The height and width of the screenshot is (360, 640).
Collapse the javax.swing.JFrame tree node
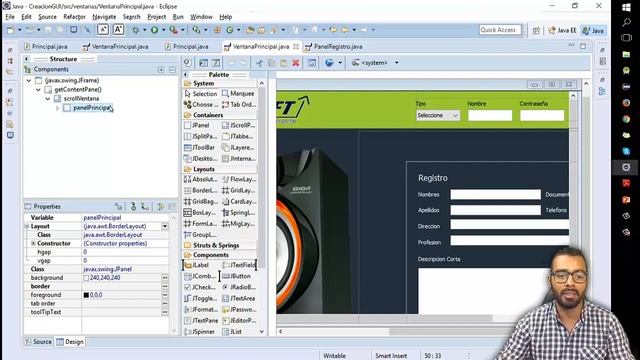coord(29,80)
